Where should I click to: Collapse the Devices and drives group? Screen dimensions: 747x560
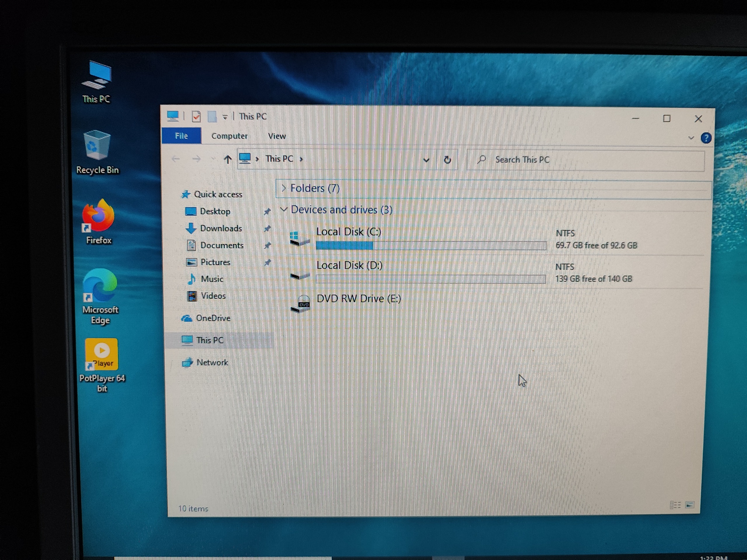point(284,210)
